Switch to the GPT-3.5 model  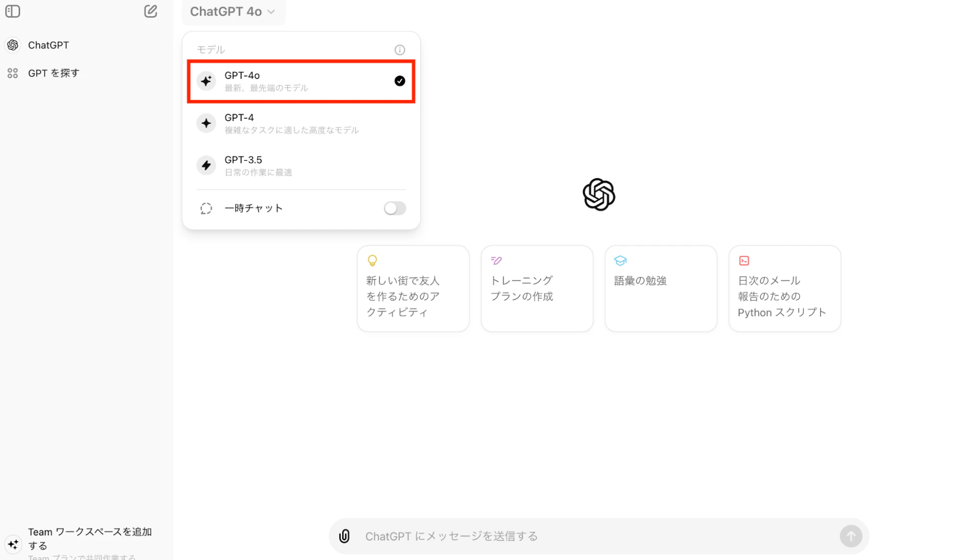301,165
